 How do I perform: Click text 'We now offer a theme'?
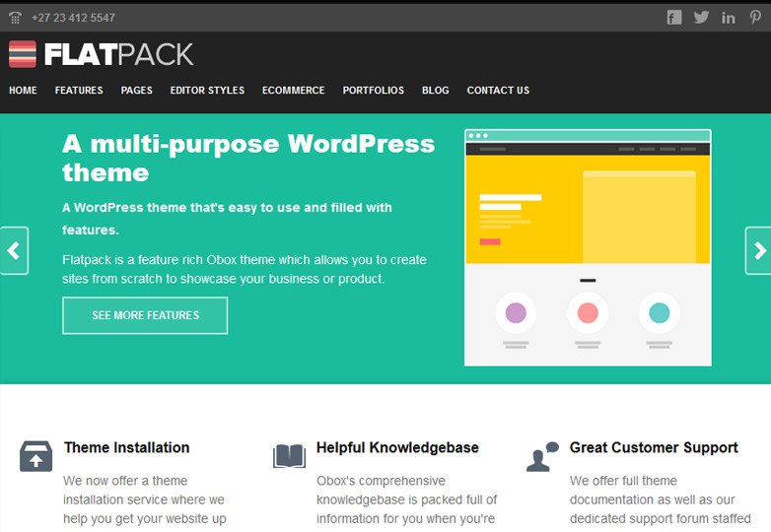(x=125, y=481)
